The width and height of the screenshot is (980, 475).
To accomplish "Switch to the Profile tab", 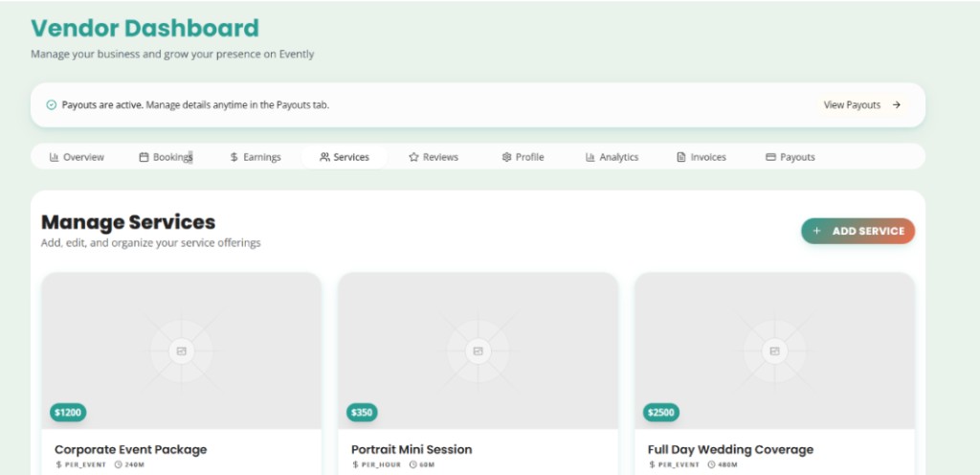I will (523, 157).
